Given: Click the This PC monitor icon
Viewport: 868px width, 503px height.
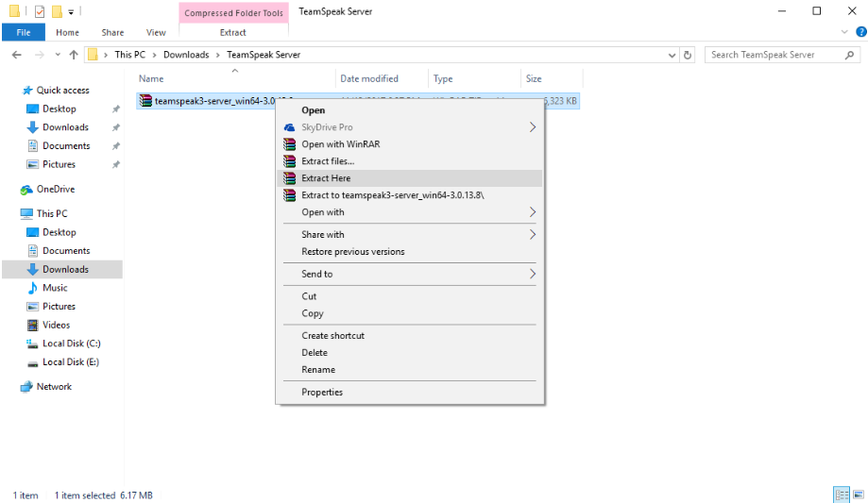Looking at the screenshot, I should click(x=26, y=213).
